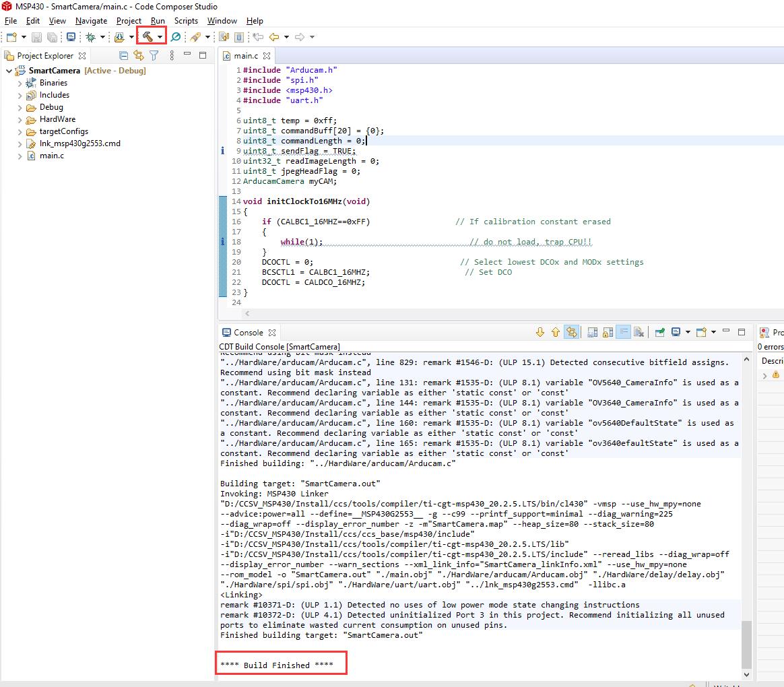
Task: Open the New wizard dropdown arrow
Action: [24, 37]
